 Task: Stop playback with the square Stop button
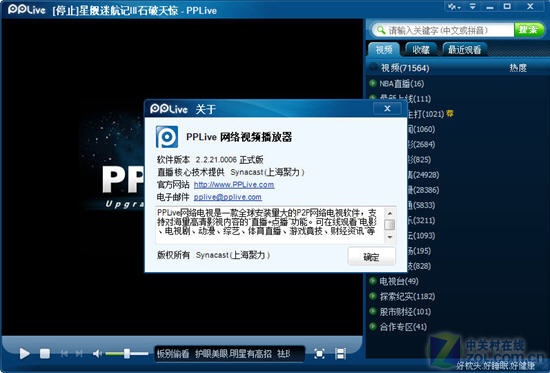[x=45, y=353]
